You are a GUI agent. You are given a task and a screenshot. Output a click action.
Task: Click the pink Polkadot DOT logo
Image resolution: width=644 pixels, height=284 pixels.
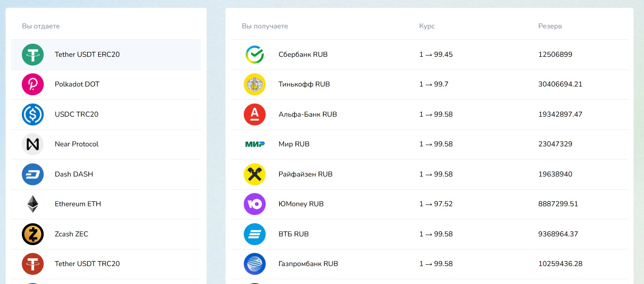click(33, 84)
